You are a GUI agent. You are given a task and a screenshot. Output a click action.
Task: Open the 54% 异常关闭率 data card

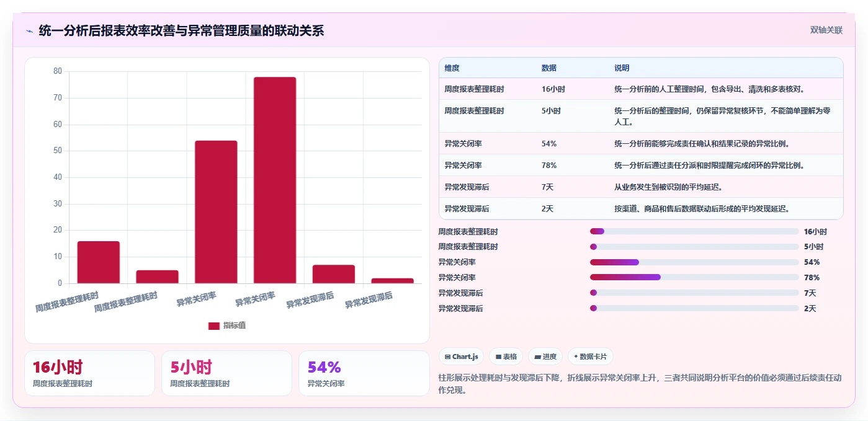pos(364,373)
